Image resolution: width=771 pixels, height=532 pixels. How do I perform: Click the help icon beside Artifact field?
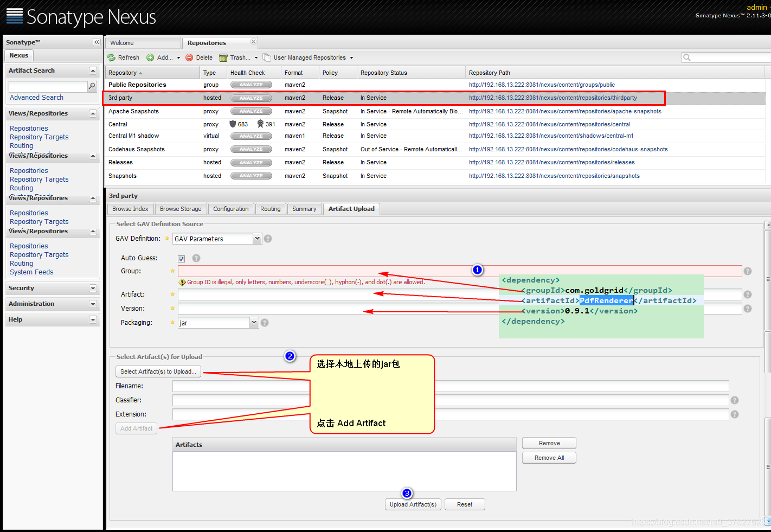[x=748, y=294]
